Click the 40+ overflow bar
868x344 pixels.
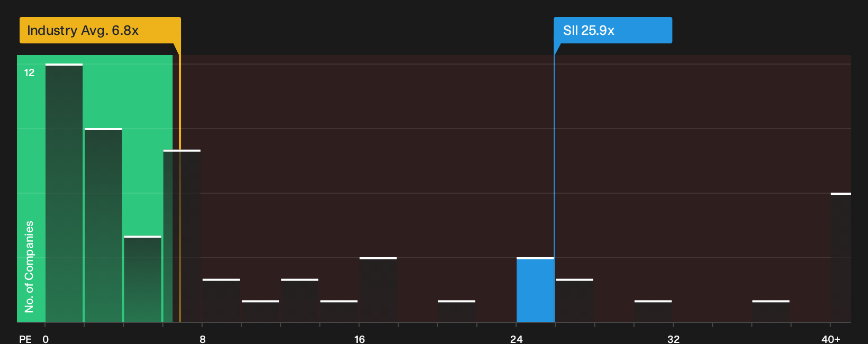pos(841,257)
